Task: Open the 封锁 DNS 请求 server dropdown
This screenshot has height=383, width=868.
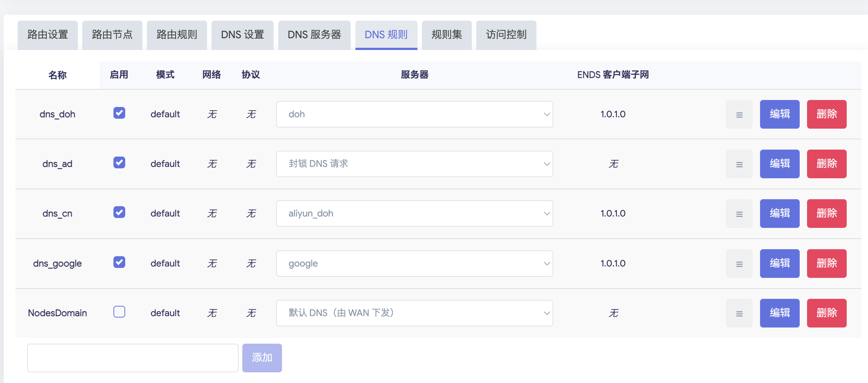Action: click(x=414, y=164)
